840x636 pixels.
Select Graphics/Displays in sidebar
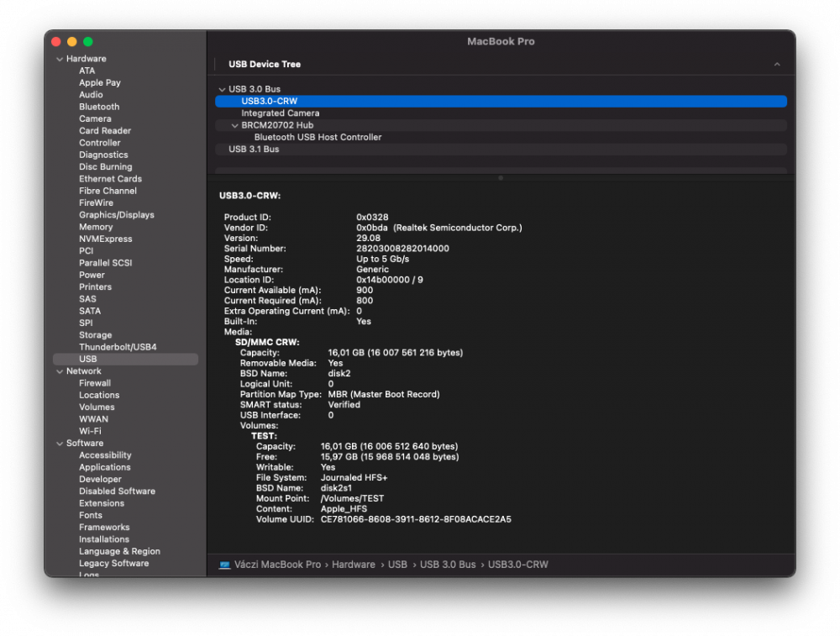(117, 215)
